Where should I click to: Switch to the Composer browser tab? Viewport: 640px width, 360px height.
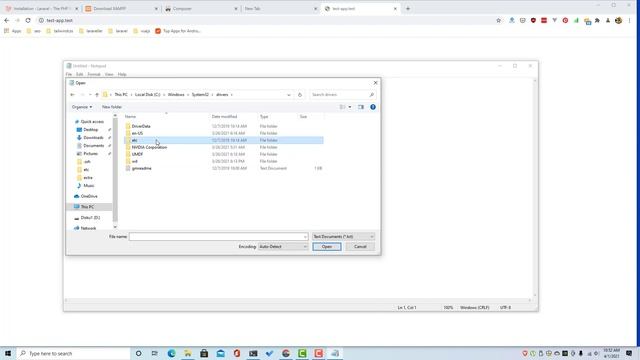point(201,9)
